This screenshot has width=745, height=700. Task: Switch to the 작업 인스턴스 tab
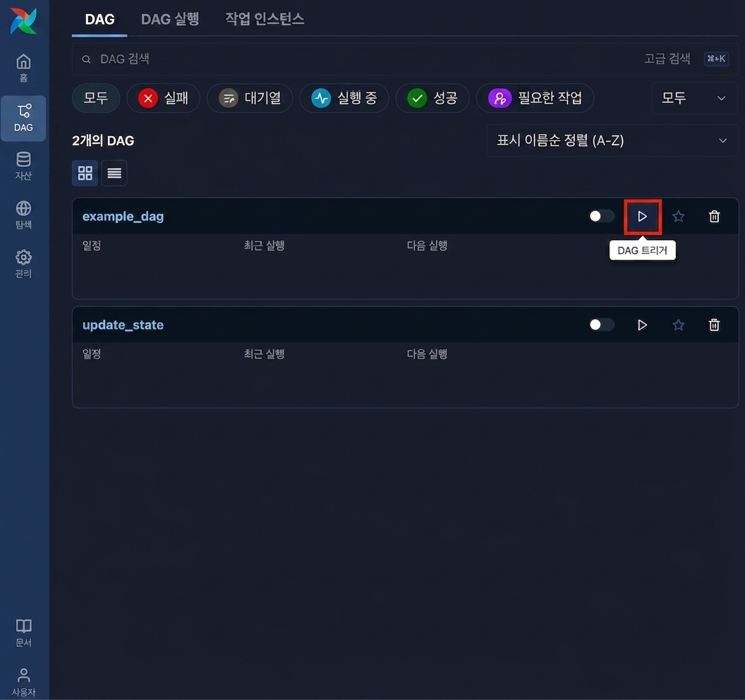tap(265, 20)
